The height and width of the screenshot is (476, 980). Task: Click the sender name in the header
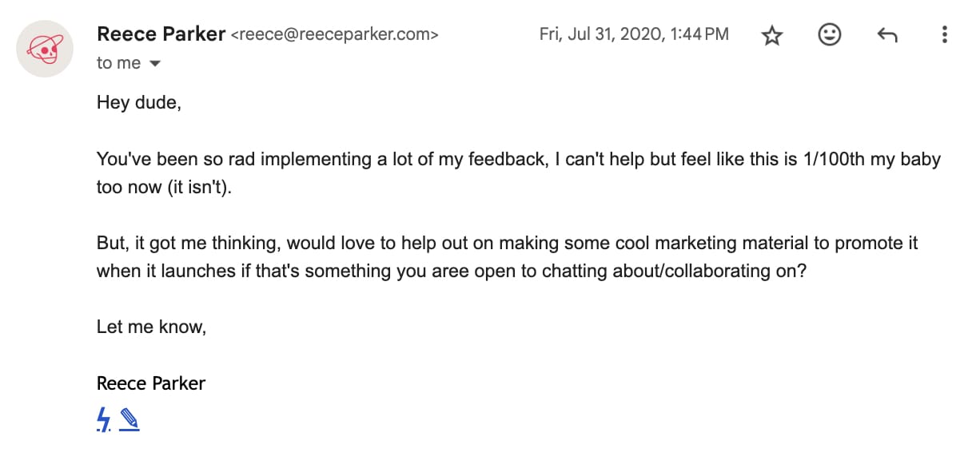[x=160, y=34]
